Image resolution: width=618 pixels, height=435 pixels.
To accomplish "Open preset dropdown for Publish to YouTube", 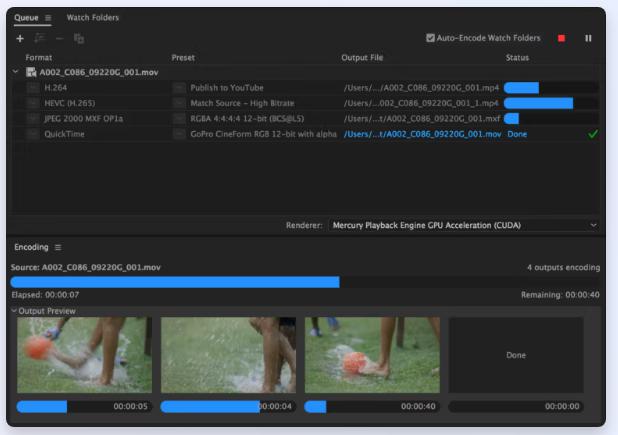I will tap(179, 87).
